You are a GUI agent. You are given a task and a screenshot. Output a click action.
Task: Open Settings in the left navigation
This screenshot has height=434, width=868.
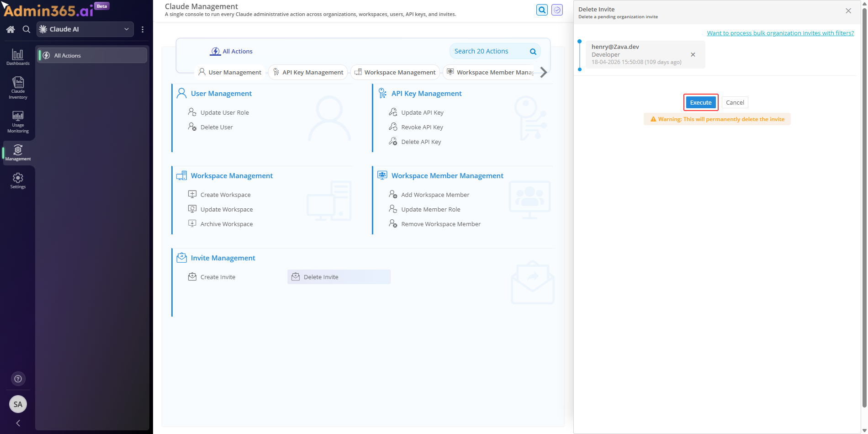pos(18,180)
